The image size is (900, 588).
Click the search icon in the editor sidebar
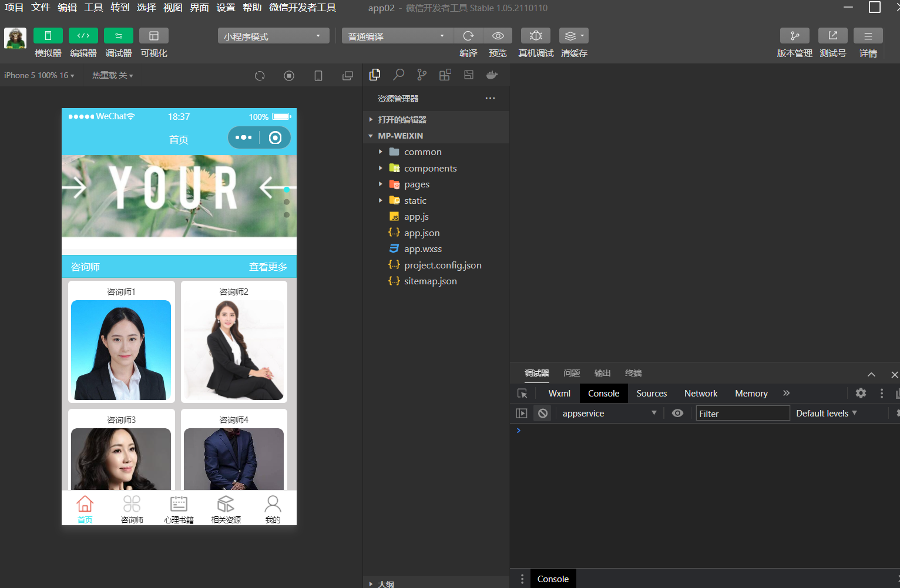click(x=398, y=75)
